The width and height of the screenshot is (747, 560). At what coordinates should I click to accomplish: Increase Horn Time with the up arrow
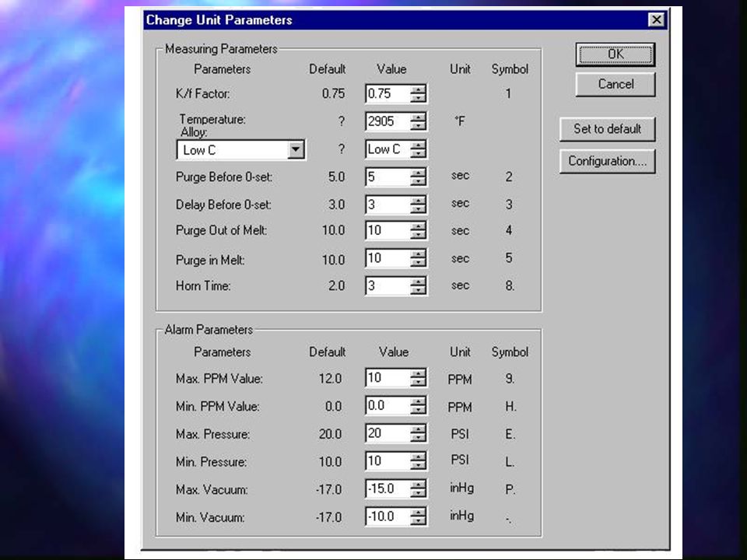(419, 282)
